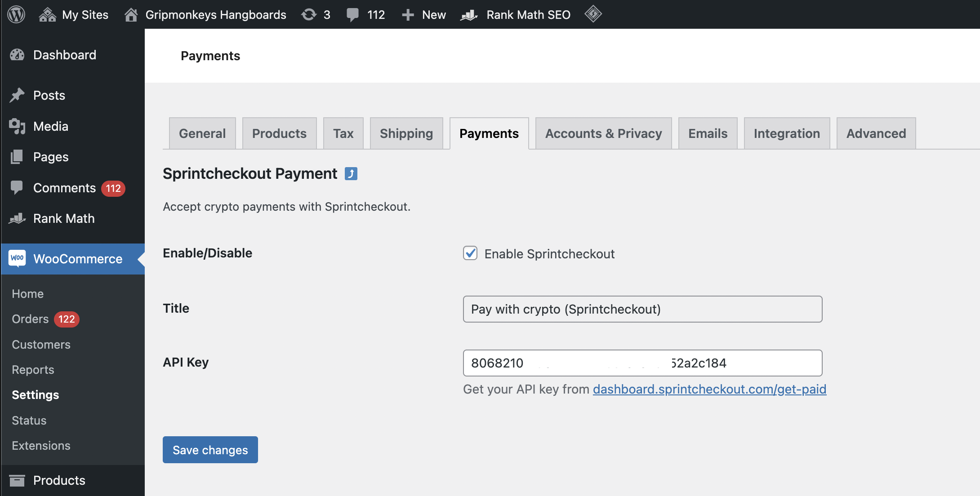Click the 112 comments count in admin bar

(376, 15)
